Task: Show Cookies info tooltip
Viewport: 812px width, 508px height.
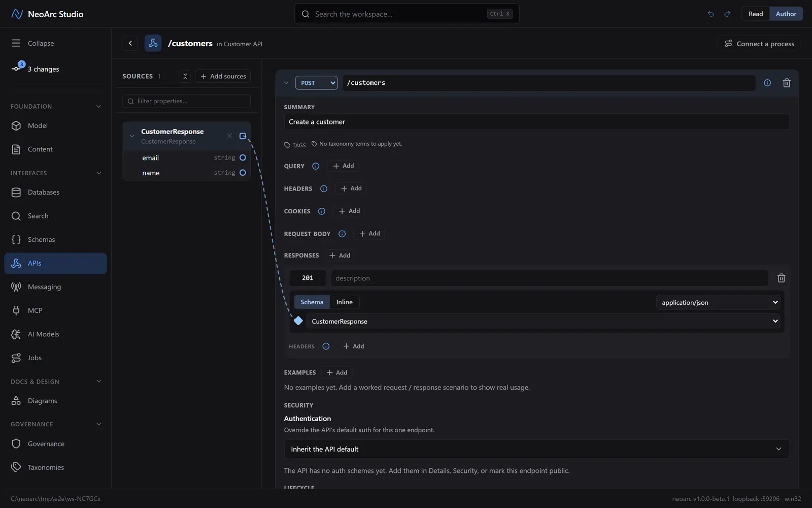Action: click(322, 211)
